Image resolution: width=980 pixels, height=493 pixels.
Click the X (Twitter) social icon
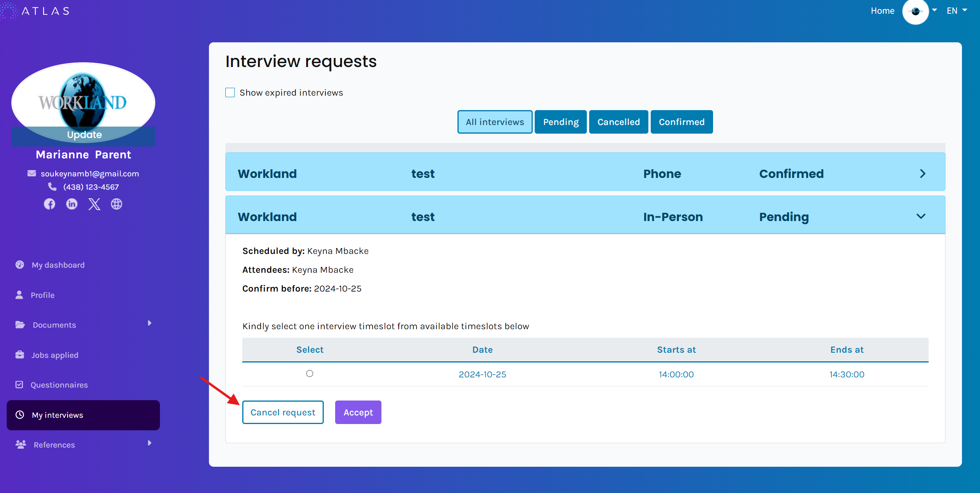(94, 204)
